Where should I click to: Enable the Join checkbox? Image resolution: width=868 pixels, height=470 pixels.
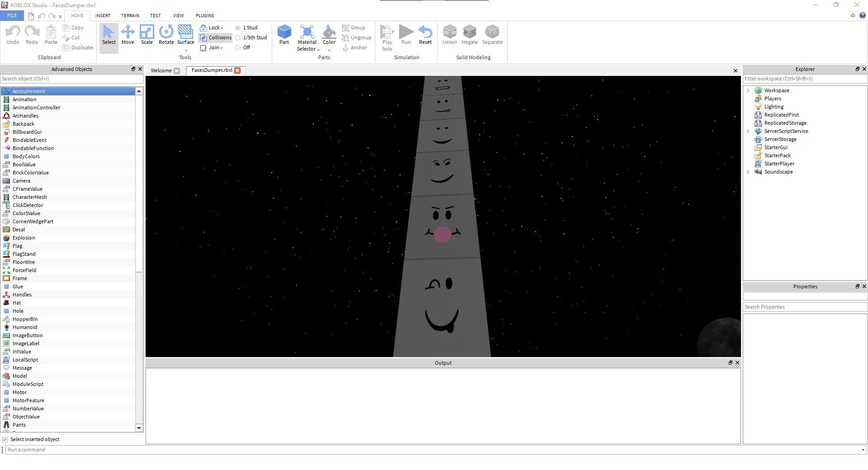click(203, 48)
